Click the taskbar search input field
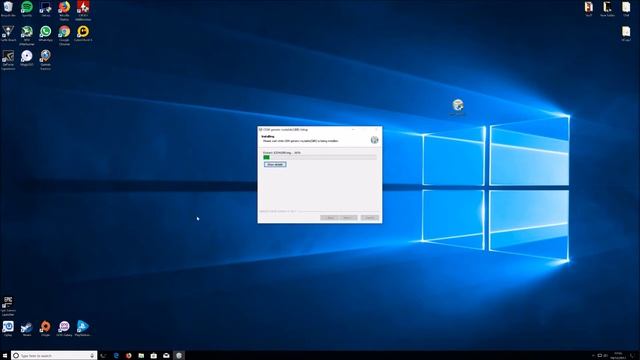This screenshot has width=640, height=360. (54, 356)
